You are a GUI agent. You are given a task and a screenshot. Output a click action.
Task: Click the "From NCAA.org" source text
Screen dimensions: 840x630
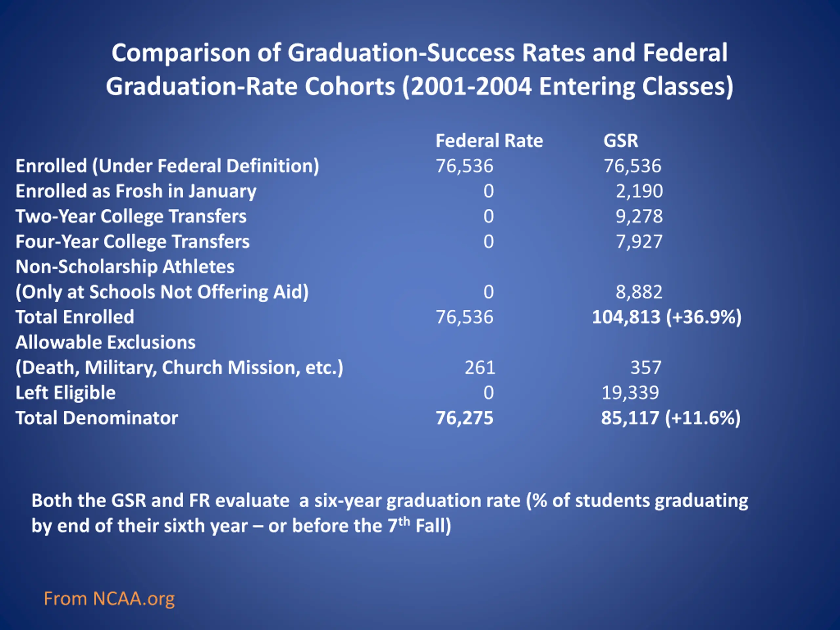pyautogui.click(x=109, y=599)
